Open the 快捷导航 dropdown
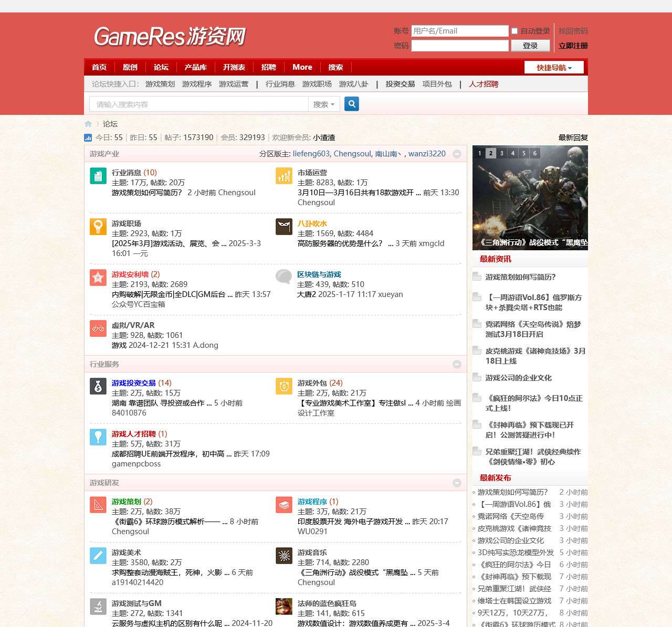The width and height of the screenshot is (672, 627). (x=554, y=68)
